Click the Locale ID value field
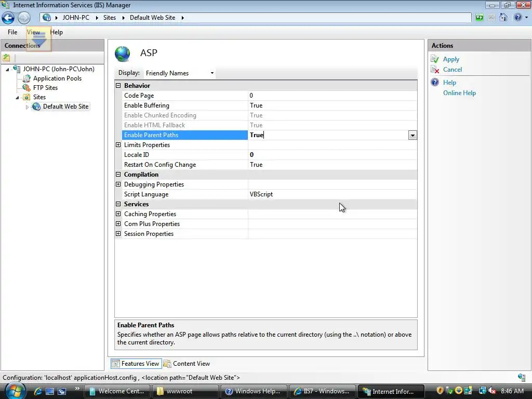 tap(332, 155)
